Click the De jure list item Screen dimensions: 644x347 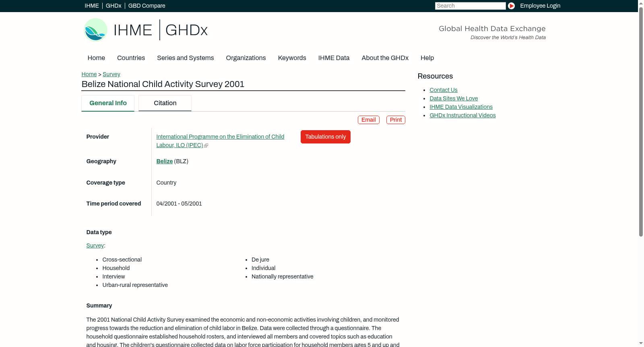(x=260, y=260)
